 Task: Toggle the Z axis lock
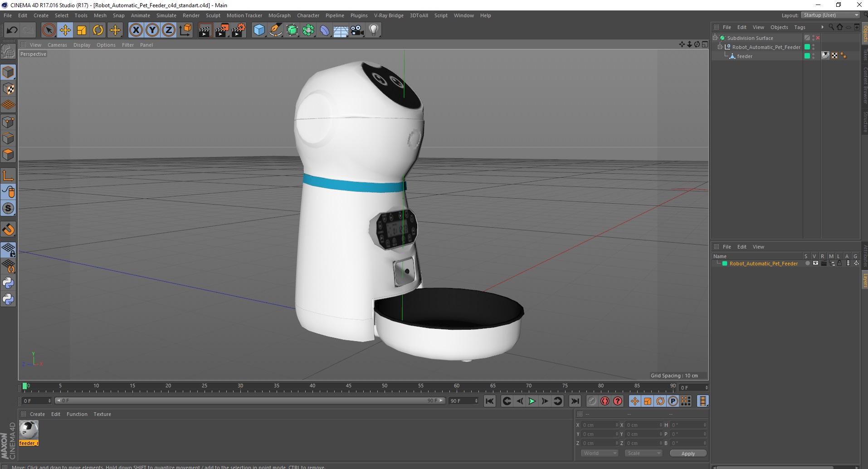click(x=169, y=30)
